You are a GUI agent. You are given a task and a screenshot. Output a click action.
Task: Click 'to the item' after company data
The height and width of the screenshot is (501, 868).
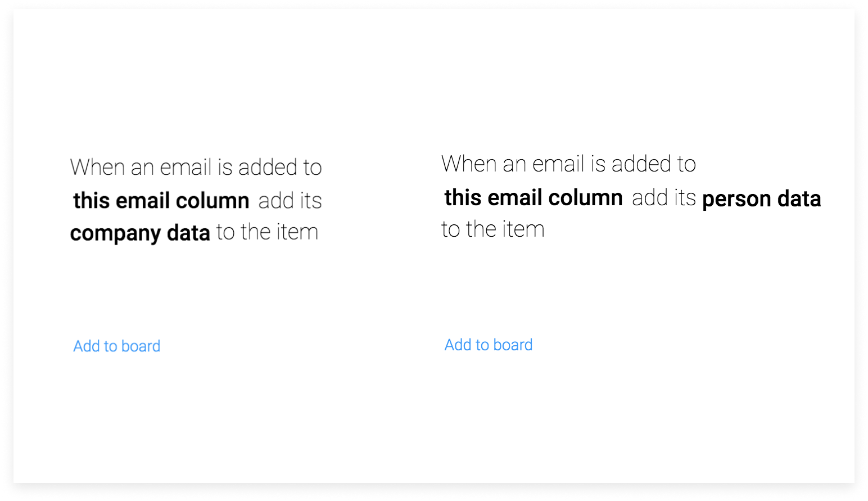coord(268,232)
